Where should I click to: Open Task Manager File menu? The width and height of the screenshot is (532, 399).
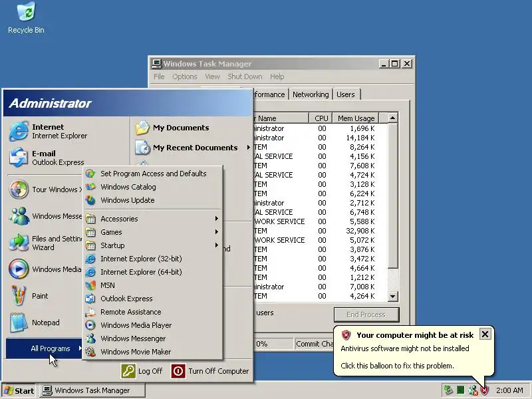[x=159, y=76]
